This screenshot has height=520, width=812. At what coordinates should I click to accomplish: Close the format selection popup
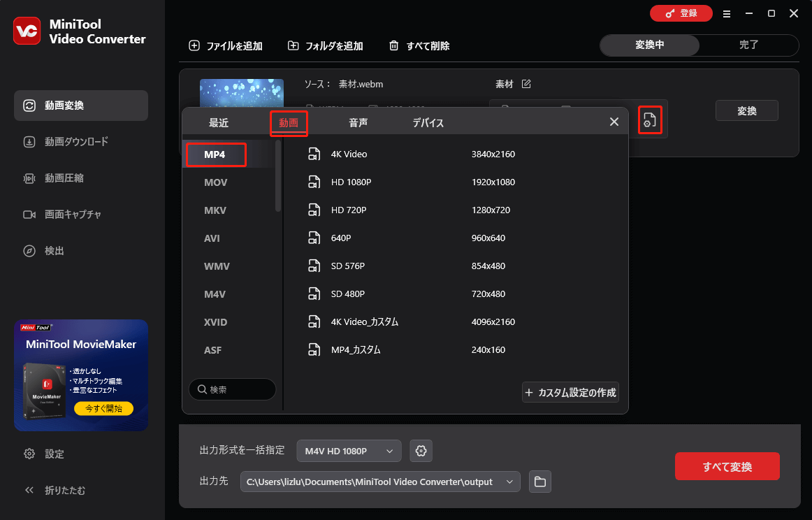(x=614, y=122)
